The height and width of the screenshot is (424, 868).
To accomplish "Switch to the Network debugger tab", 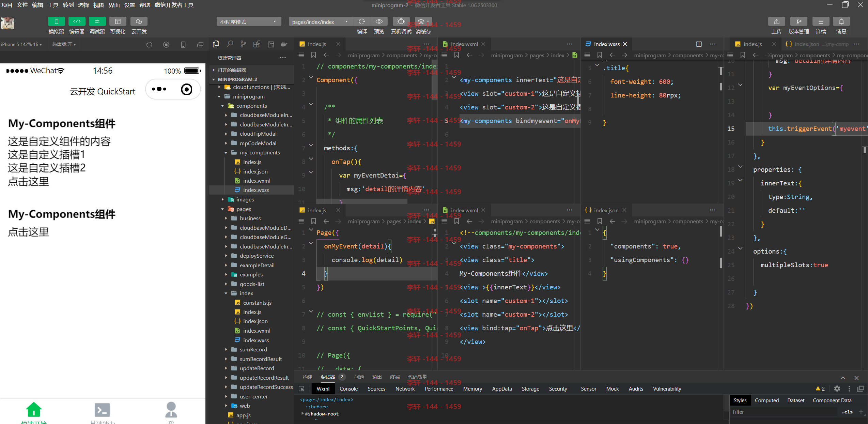I will pos(405,389).
